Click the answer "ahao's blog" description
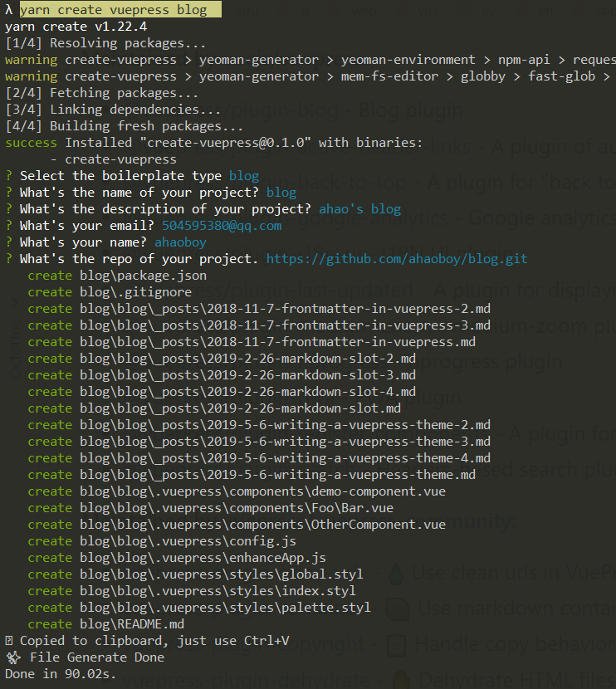The width and height of the screenshot is (616, 689). [359, 209]
